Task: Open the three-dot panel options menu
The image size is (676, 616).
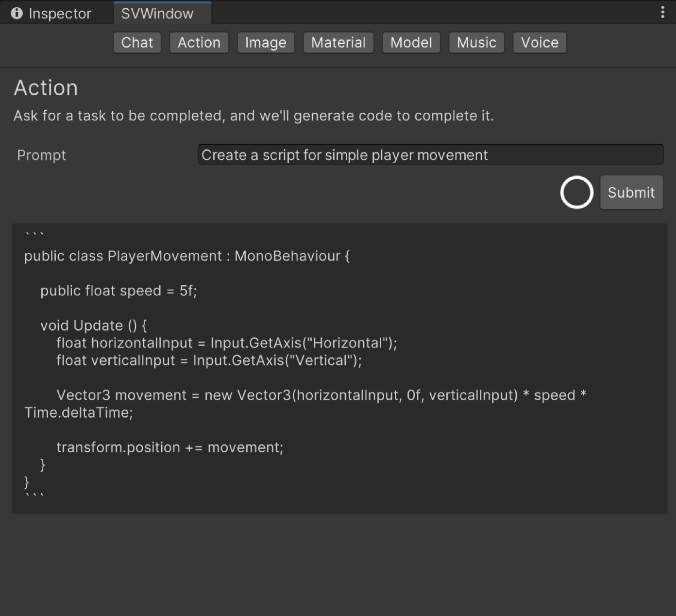Action: pyautogui.click(x=662, y=13)
